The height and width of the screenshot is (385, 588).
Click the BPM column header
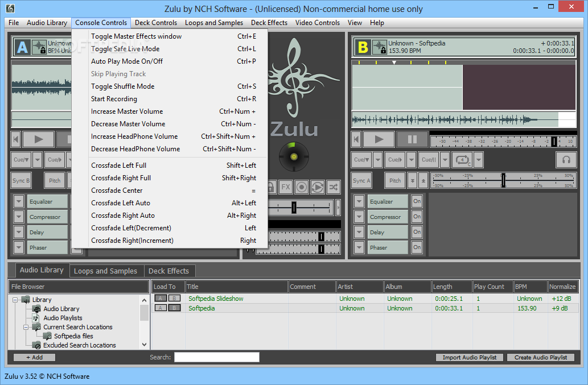(530, 287)
